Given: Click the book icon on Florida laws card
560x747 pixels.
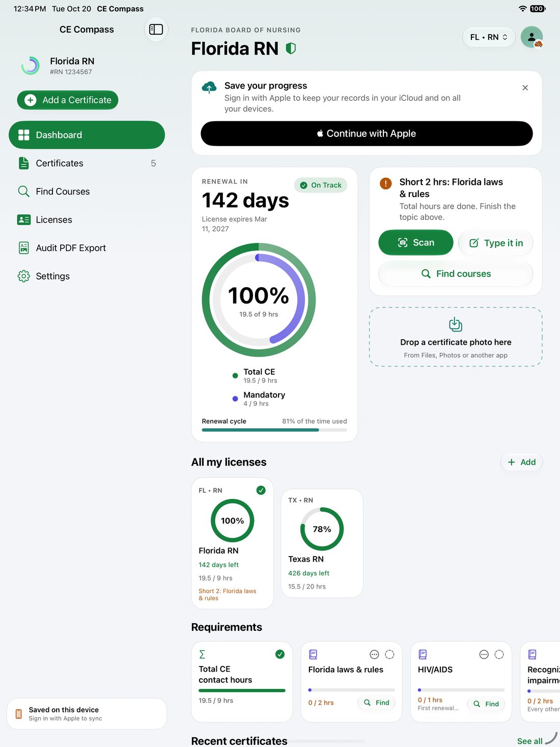Looking at the screenshot, I should 313,654.
